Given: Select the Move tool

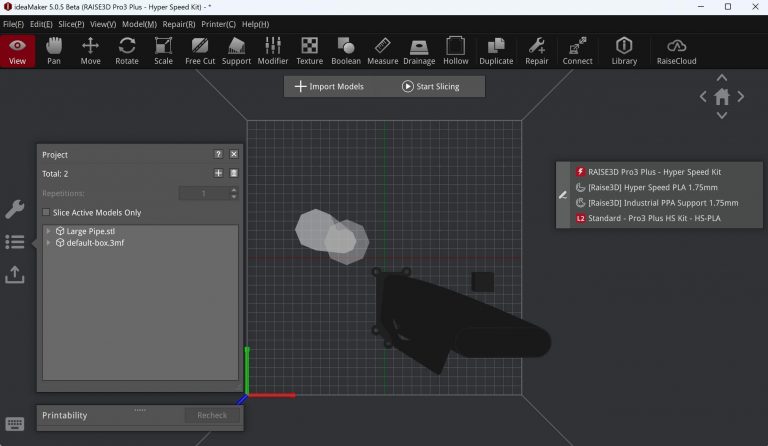Looking at the screenshot, I should (x=90, y=51).
